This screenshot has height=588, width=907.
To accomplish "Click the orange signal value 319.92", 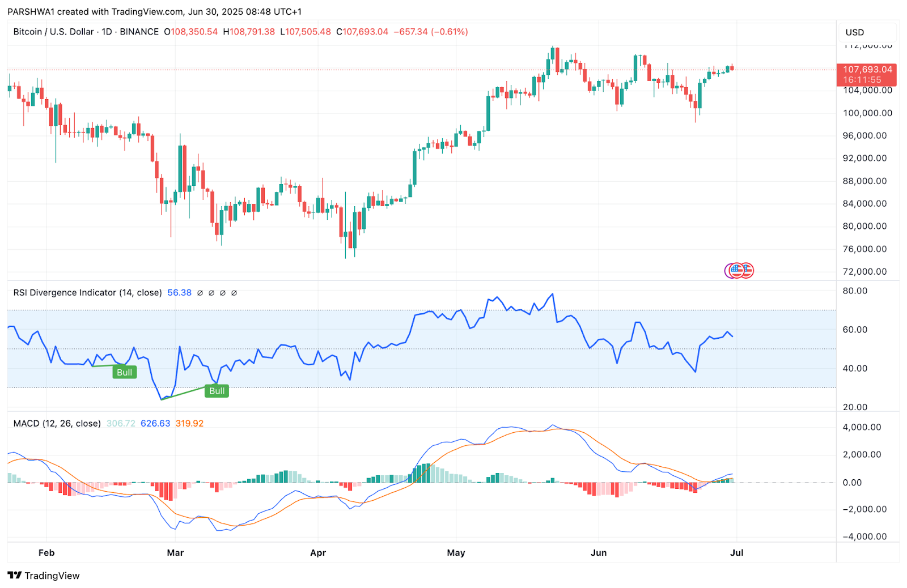I will click(x=189, y=424).
